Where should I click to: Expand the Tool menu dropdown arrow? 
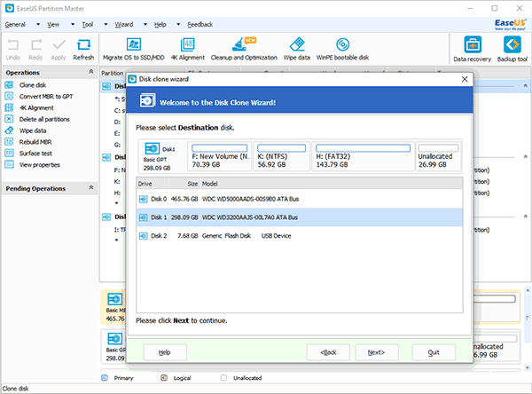tap(106, 25)
